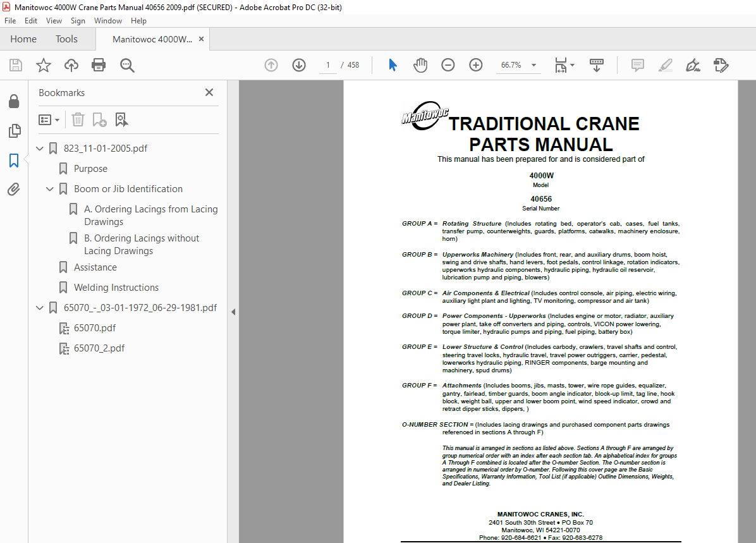Screen dimensions: 756x543
Task: Click the Save file icon
Action: point(16,65)
